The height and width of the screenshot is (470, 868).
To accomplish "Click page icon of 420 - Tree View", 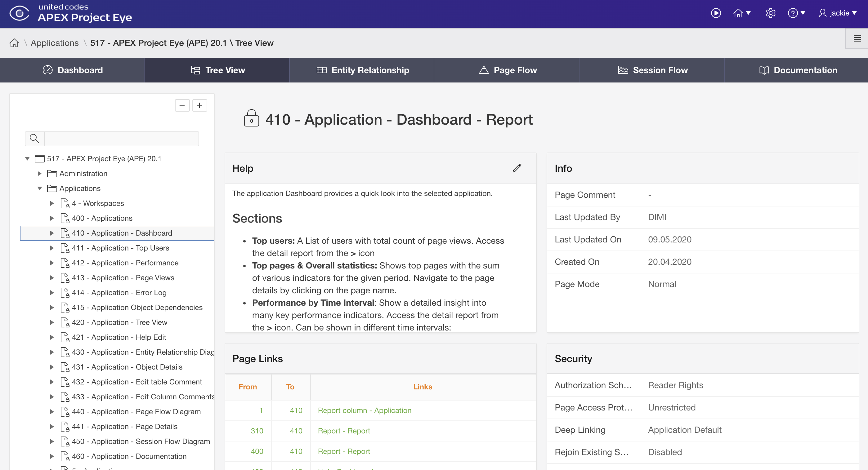I will coord(65,322).
